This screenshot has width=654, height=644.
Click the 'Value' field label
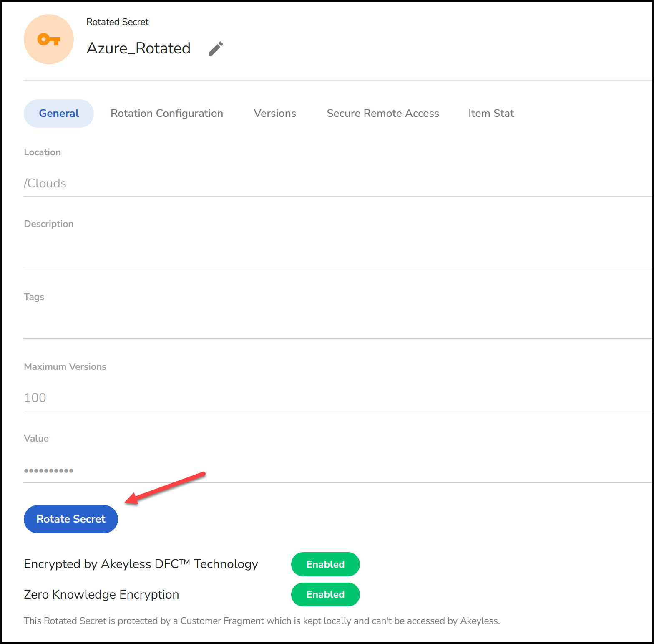click(36, 438)
